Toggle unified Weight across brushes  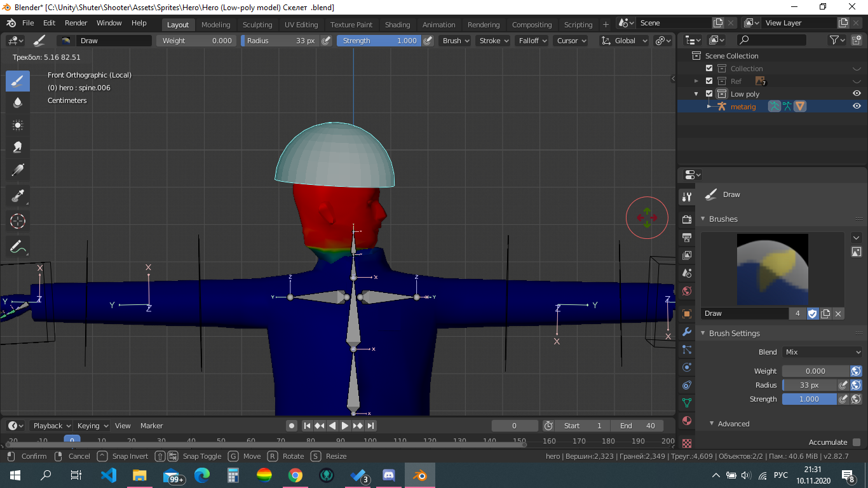click(856, 371)
